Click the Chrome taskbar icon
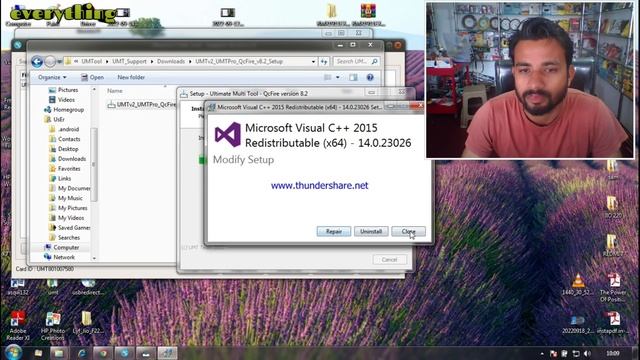 (x=103, y=353)
